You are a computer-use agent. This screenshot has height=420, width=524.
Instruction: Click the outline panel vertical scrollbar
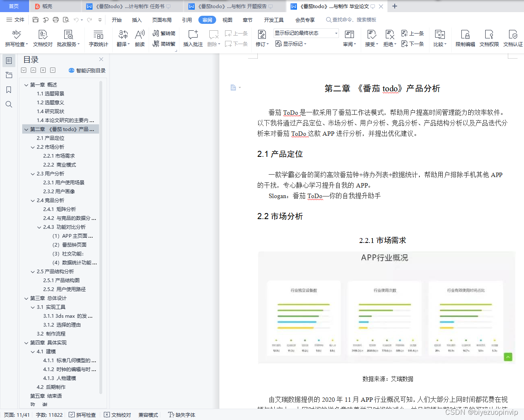101,238
